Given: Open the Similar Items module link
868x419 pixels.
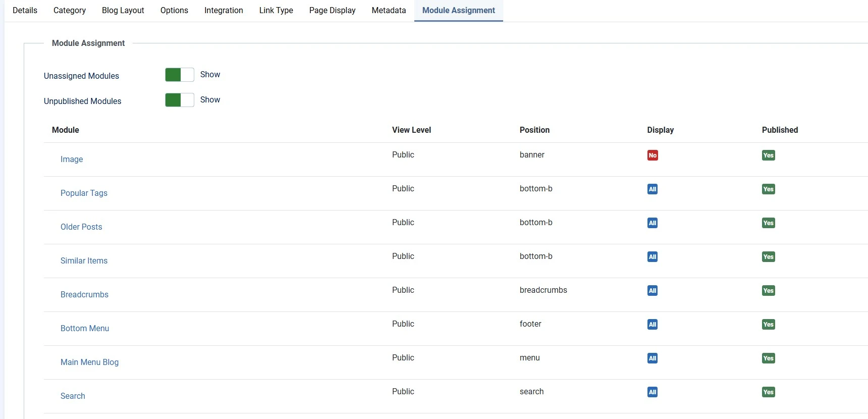Looking at the screenshot, I should pos(84,261).
